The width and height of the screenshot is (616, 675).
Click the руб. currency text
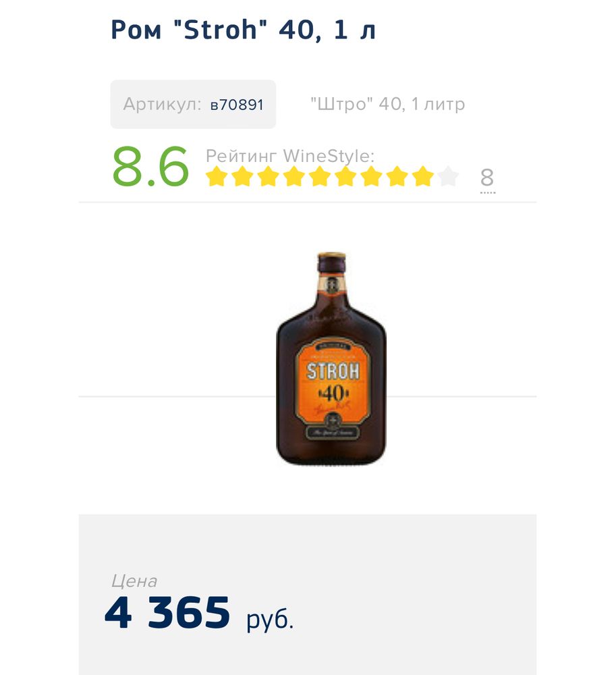pyautogui.click(x=270, y=619)
